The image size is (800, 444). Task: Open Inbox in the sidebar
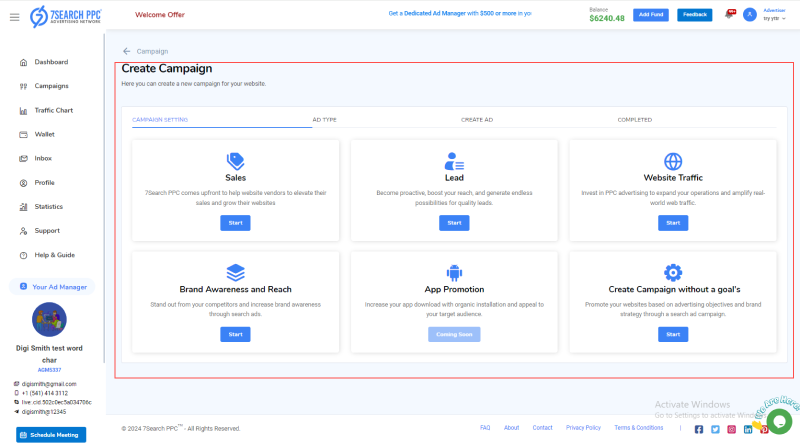pyautogui.click(x=43, y=158)
